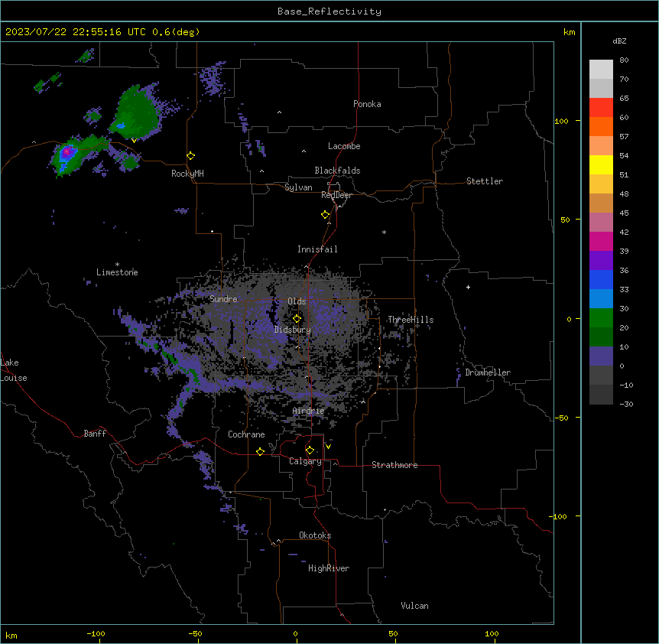Select the Okotoks label
This screenshot has height=644, width=659.
315,535
